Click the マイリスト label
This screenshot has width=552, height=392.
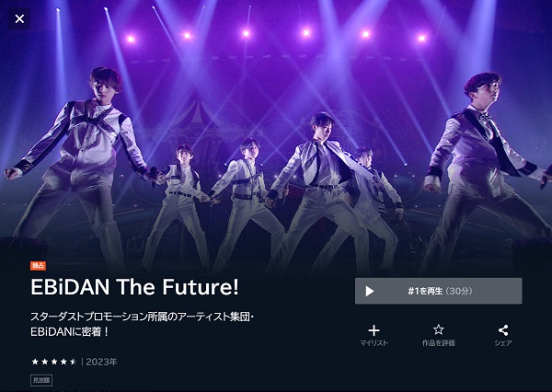374,343
